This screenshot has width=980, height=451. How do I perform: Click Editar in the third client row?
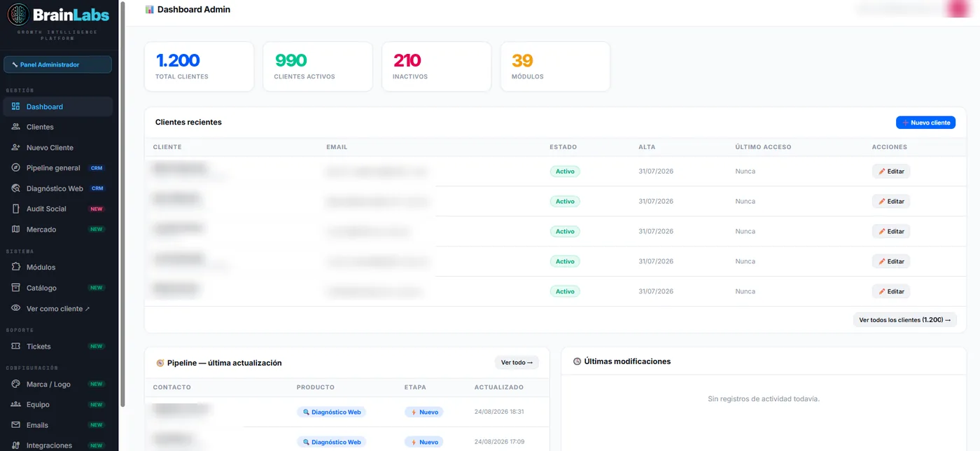(x=891, y=231)
